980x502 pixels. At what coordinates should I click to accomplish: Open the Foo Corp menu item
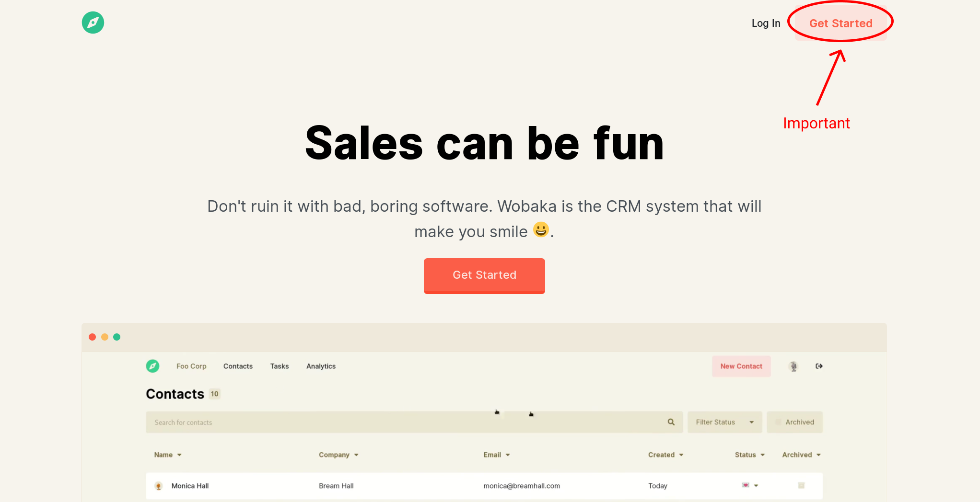coord(191,366)
